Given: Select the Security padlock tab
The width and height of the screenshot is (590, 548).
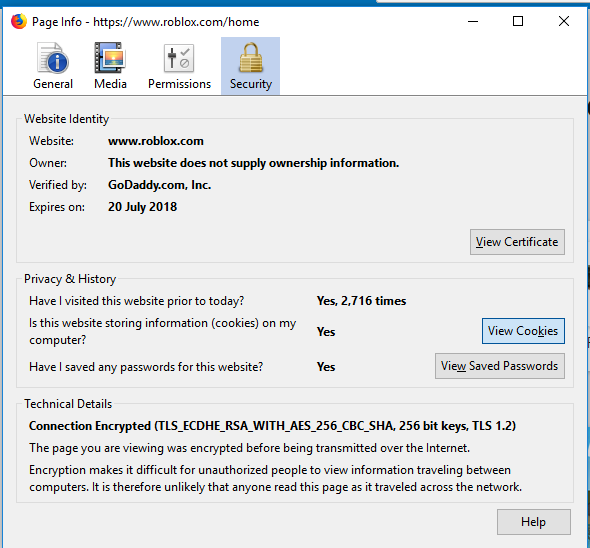Looking at the screenshot, I should [x=251, y=66].
